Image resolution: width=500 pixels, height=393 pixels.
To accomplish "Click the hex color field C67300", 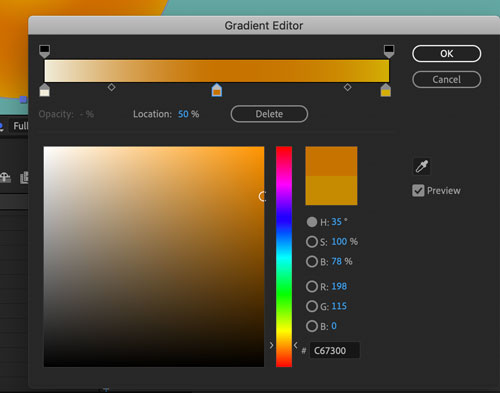I will [335, 350].
